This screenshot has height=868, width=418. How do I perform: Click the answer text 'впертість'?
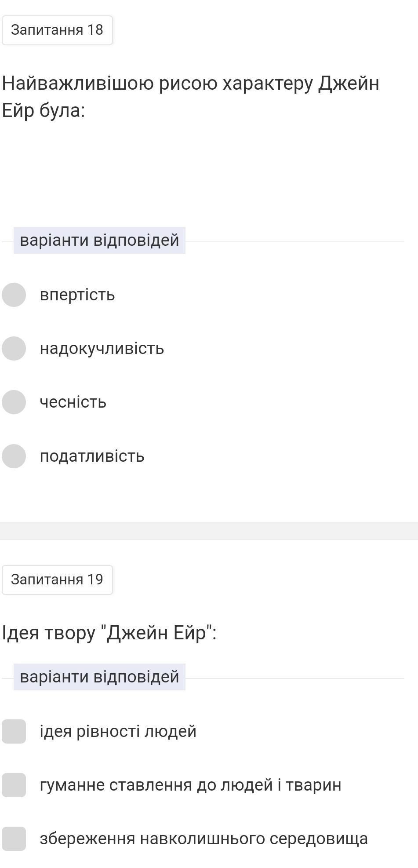coord(77,295)
